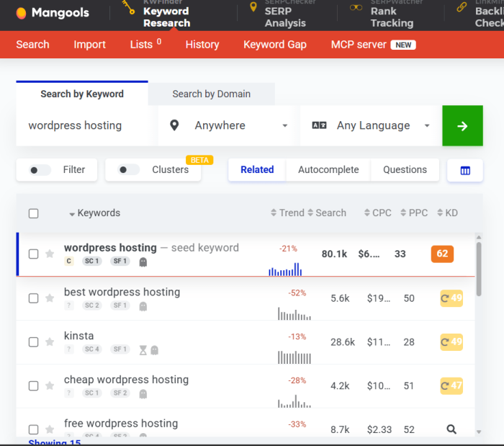View keyword History
Image resolution: width=504 pixels, height=446 pixels.
(202, 45)
